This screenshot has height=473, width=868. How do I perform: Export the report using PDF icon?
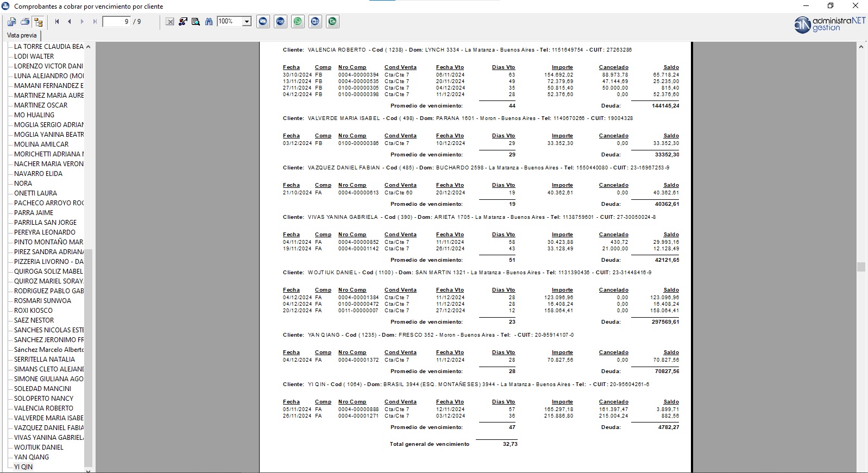280,22
